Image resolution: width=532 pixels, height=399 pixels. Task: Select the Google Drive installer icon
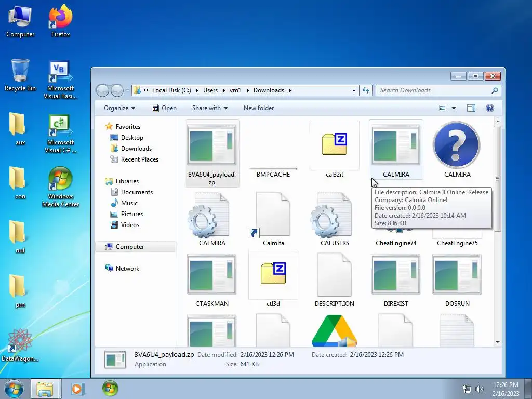(334, 331)
